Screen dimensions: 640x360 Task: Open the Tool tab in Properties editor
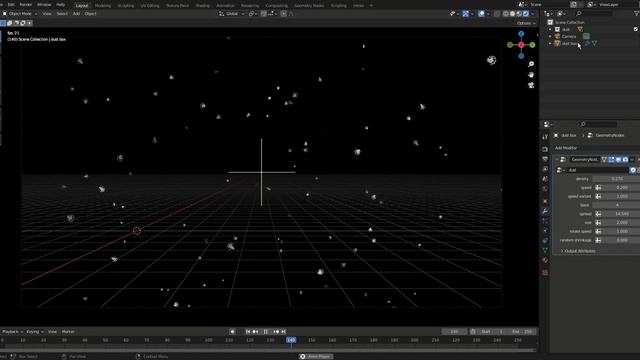tap(545, 137)
